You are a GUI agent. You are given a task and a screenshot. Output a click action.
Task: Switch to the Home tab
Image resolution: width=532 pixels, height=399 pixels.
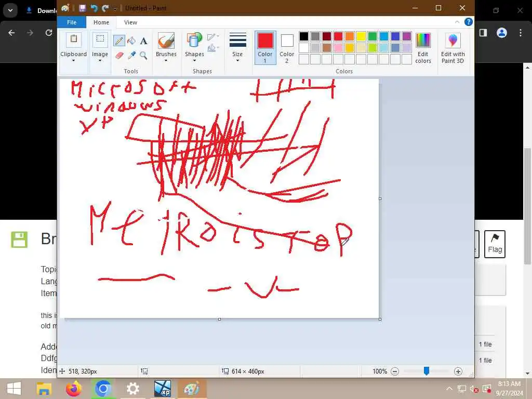[101, 22]
